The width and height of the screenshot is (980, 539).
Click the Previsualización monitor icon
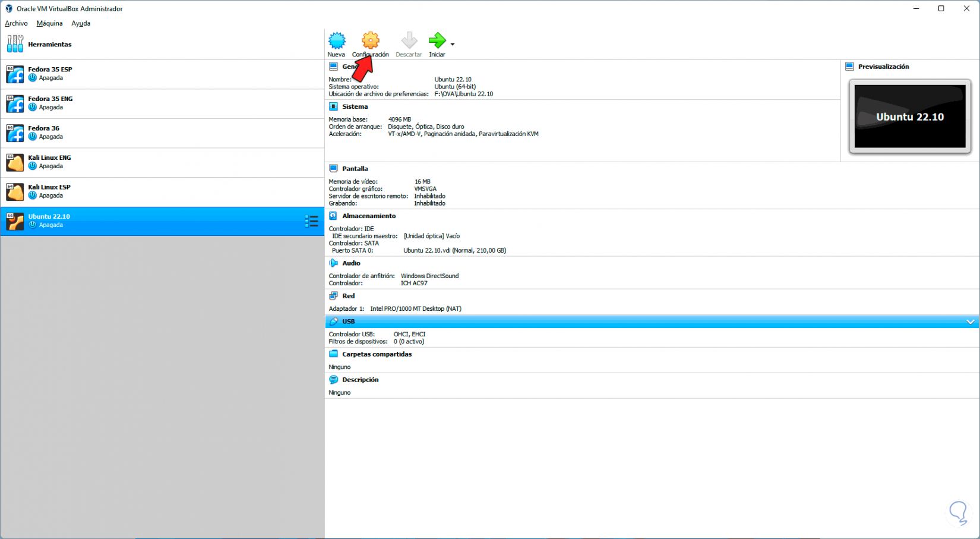849,67
